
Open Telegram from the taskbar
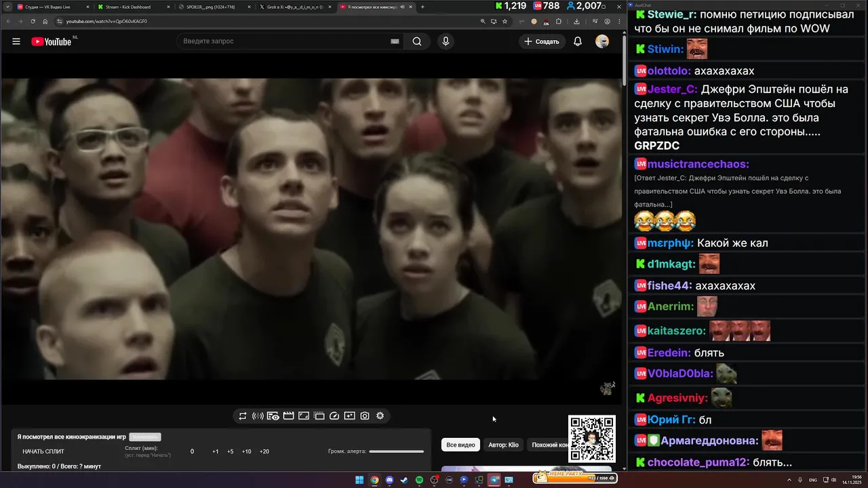tap(494, 480)
